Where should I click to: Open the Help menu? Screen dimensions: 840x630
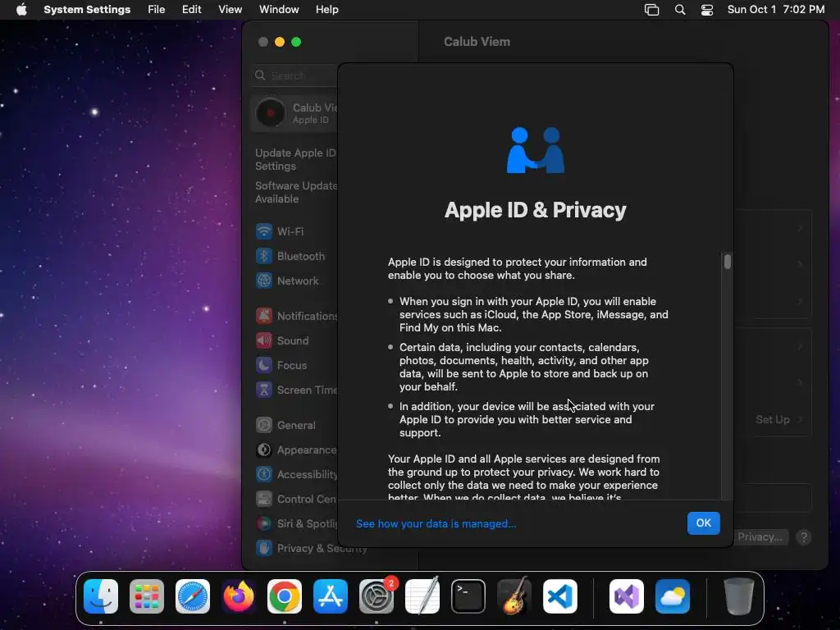326,10
